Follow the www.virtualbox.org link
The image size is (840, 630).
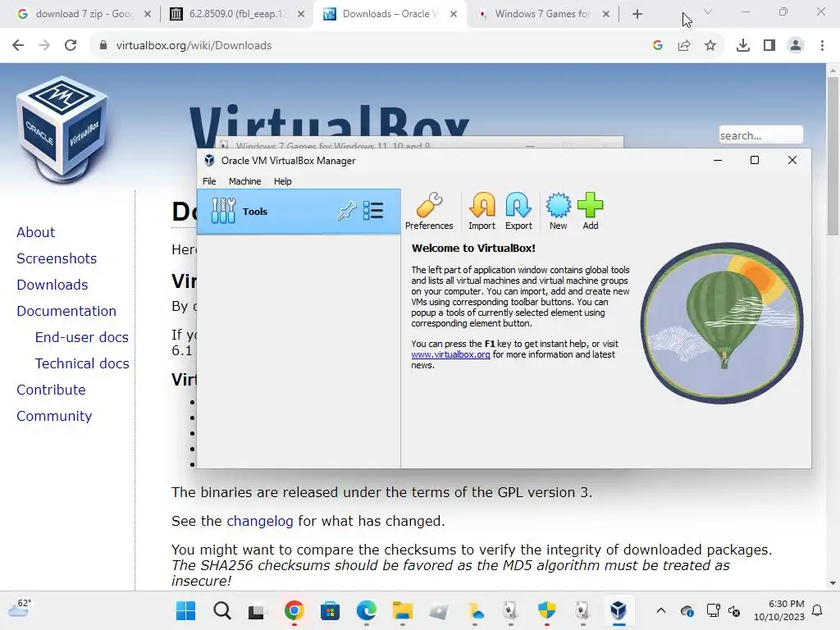pyautogui.click(x=450, y=354)
